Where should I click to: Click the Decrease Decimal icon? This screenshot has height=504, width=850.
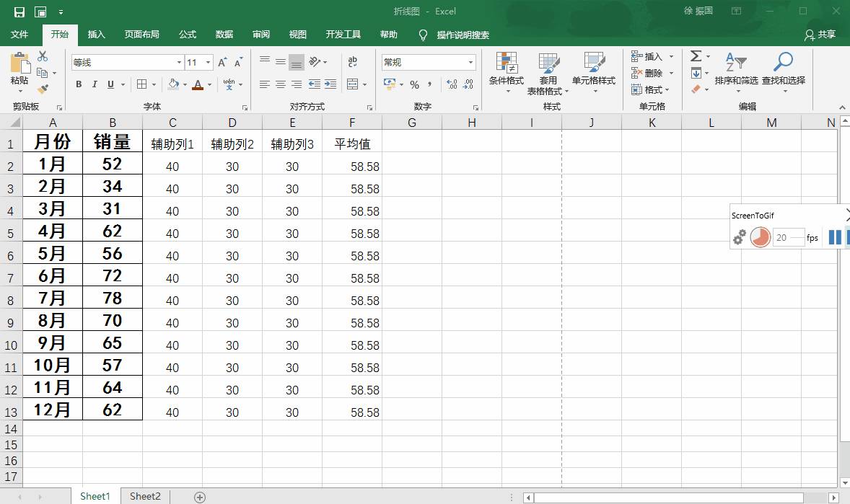coord(468,84)
